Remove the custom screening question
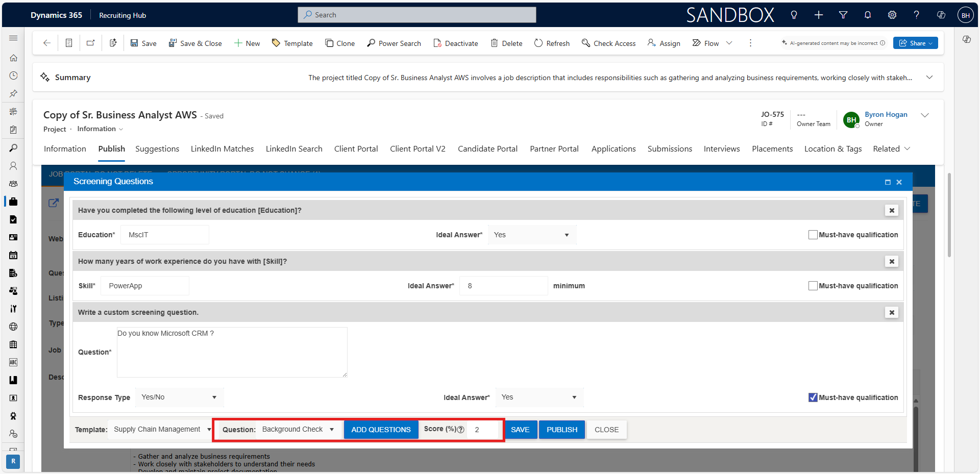This screenshot has height=474, width=980. point(892,312)
